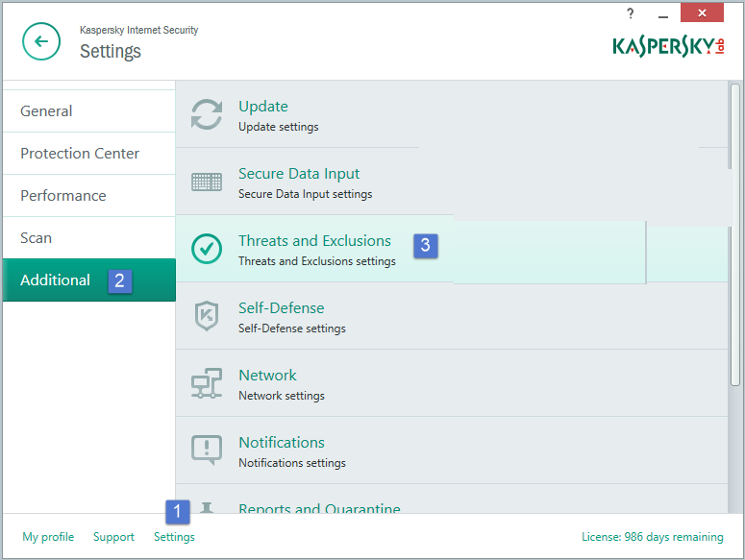This screenshot has width=745, height=560.
Task: Open the help question mark icon
Action: pos(630,13)
